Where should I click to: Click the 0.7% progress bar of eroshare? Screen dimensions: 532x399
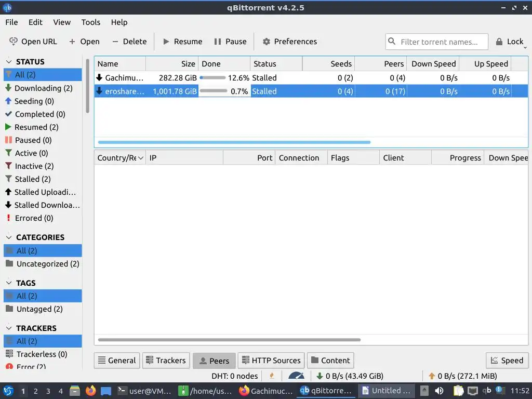point(214,91)
